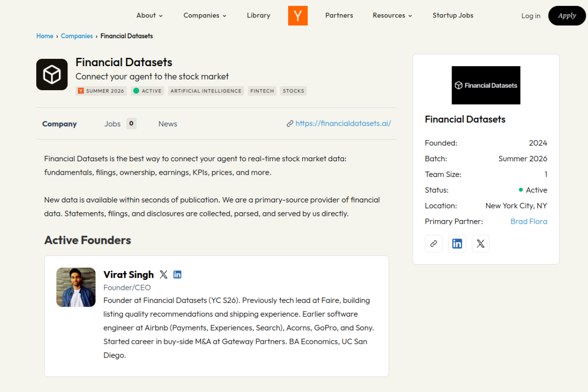Click tagline 'Connect your agent to the stock market'
The image size is (588, 392).
coord(152,77)
